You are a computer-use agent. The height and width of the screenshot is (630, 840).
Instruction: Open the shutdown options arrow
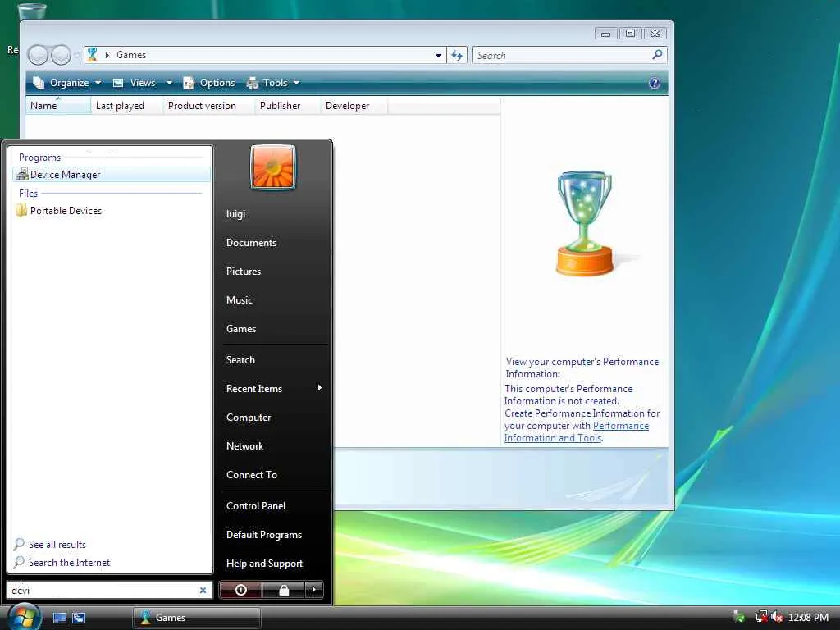[x=314, y=590]
